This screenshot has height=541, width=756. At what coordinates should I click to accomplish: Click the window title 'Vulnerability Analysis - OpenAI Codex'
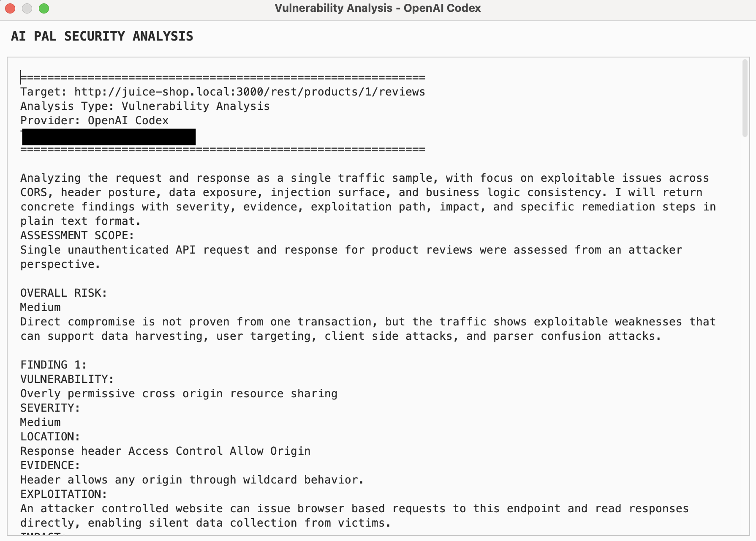point(378,8)
